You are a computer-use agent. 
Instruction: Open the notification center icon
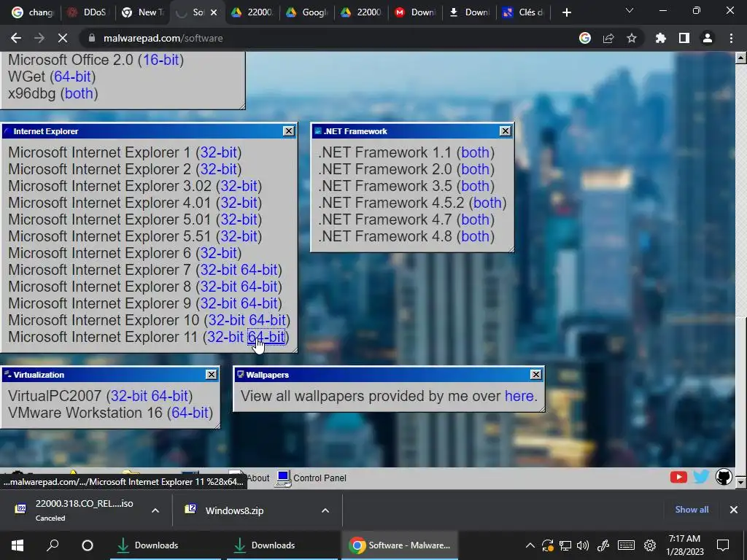[x=723, y=545]
